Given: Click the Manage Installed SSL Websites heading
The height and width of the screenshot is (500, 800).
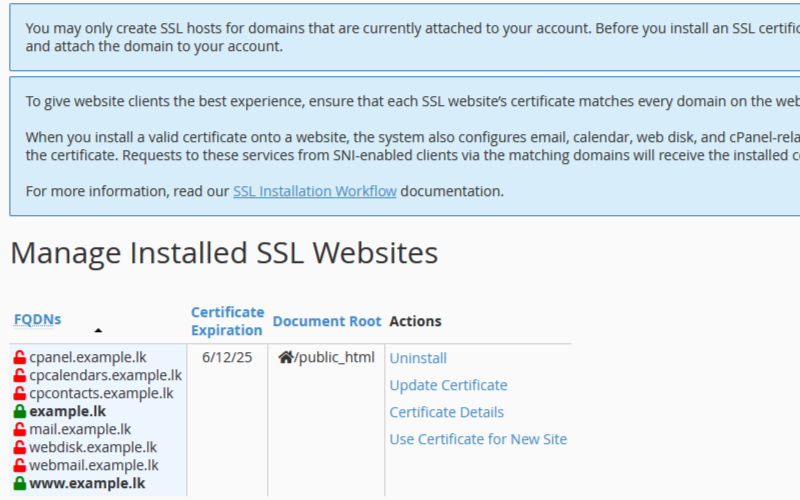Looking at the screenshot, I should point(224,253).
